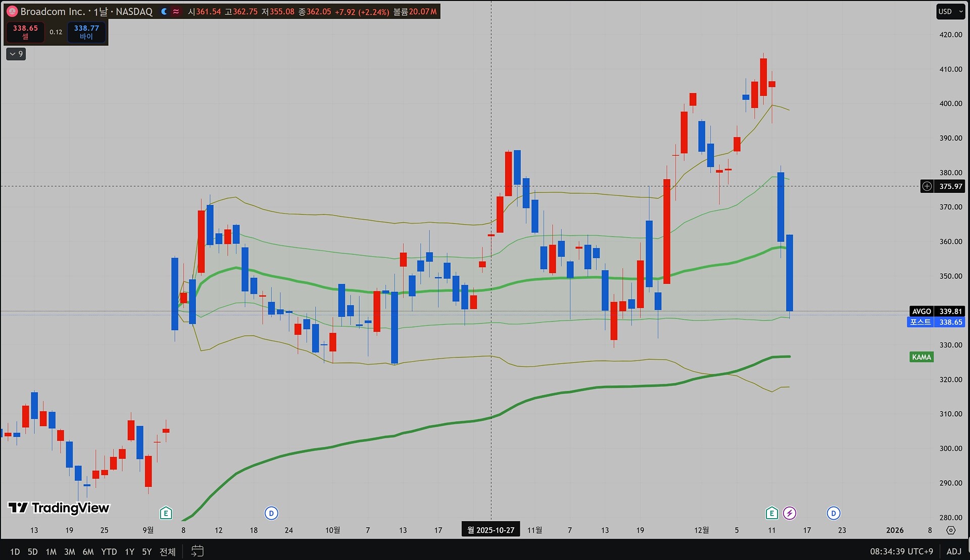The width and height of the screenshot is (970, 560).
Task: Open the go-to-date calendar icon
Action: [197, 551]
